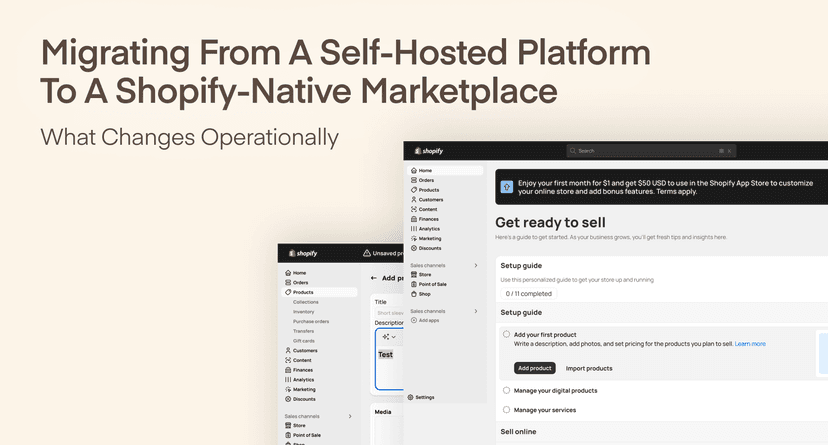
Task: Click Home icon in the back Add product window
Action: coord(288,273)
